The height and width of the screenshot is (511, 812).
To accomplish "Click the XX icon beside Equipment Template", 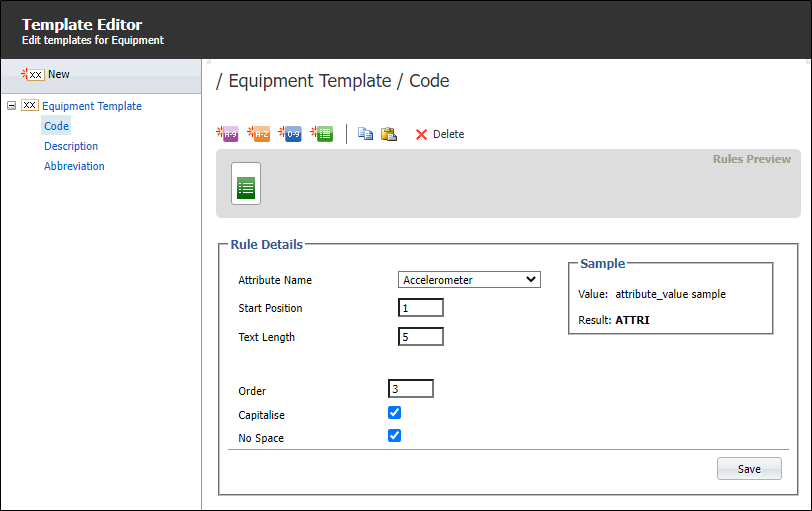I will coord(30,106).
